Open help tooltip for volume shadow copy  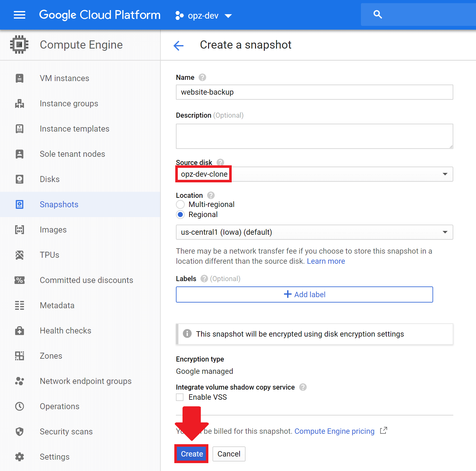pyautogui.click(x=303, y=387)
